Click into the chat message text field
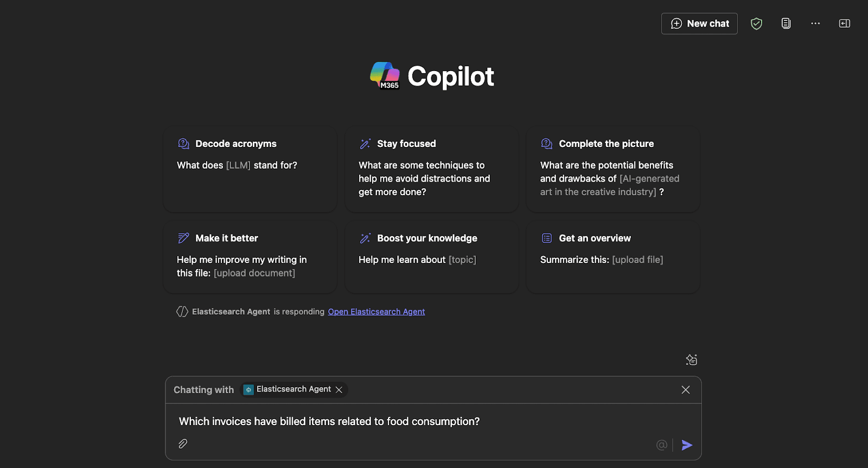The image size is (868, 468). pos(412,421)
